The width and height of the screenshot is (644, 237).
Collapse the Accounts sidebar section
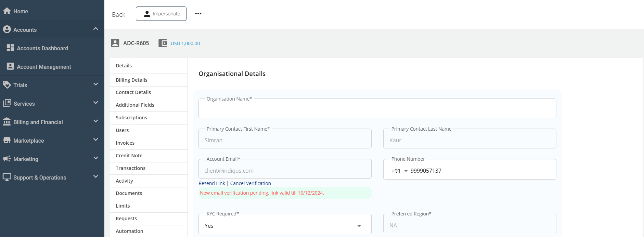pos(95,29)
